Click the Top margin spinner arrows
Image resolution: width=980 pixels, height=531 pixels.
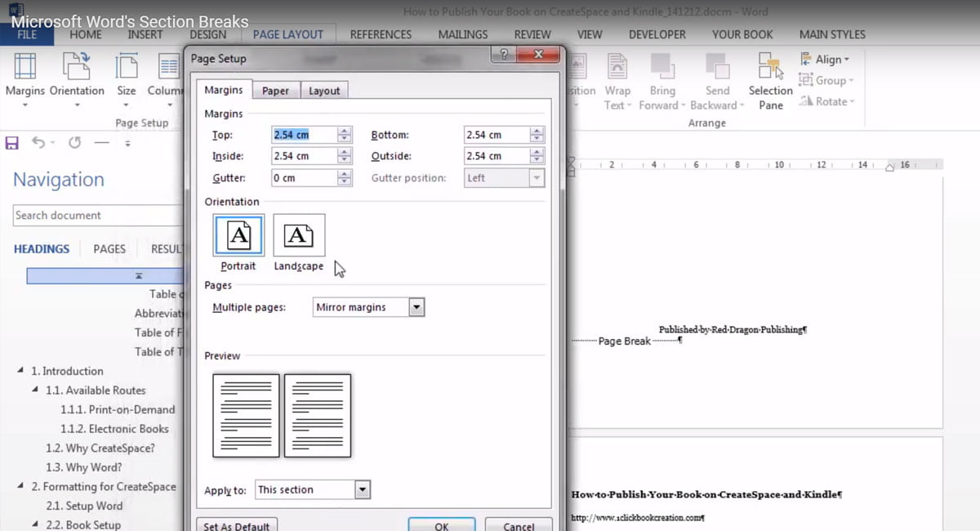tap(345, 135)
